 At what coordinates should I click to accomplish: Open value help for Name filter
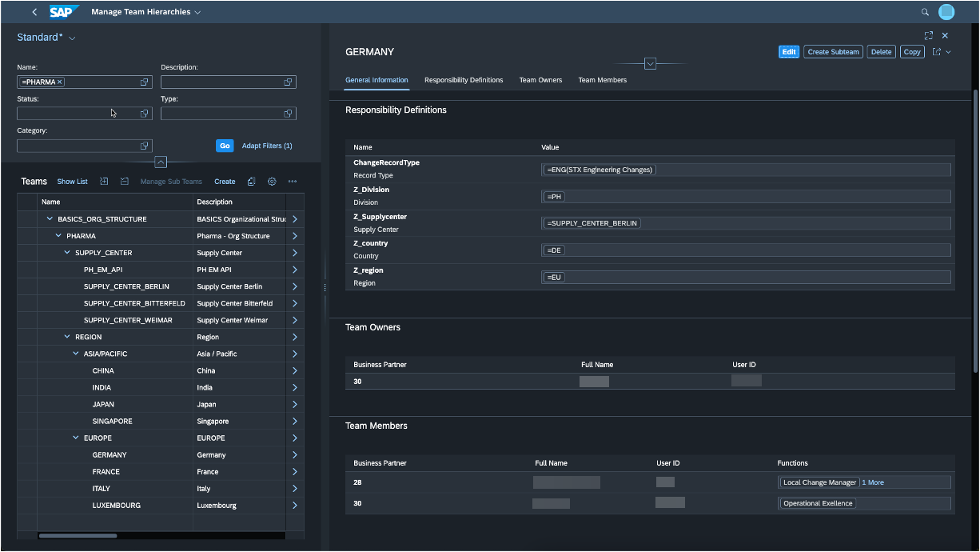click(x=145, y=82)
